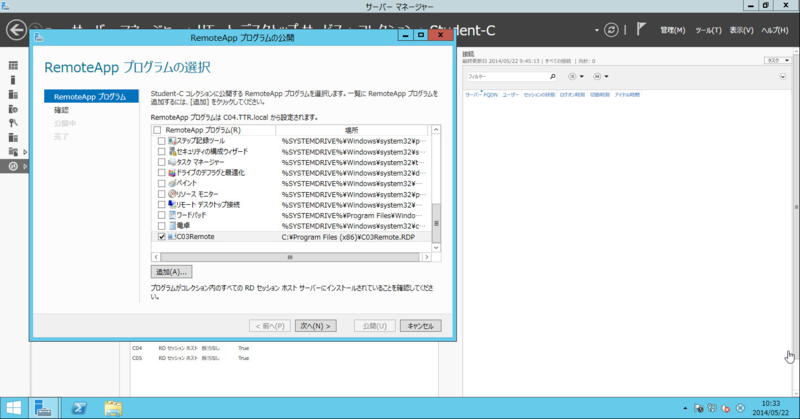Click the scroll-up arrow of the program list
This screenshot has width=800, height=419.
pos(436,130)
